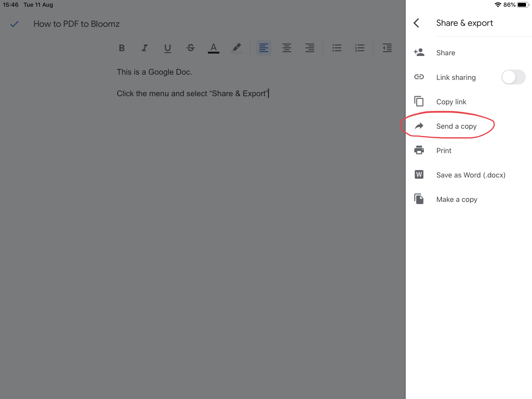Confirm edits with the blue checkmark
Screen dimensions: 532x399
[14, 24]
